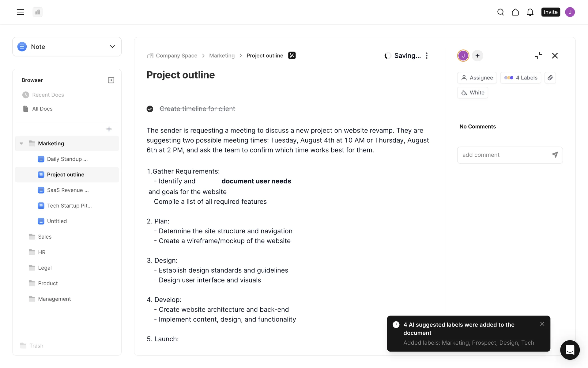Open notifications bell
The width and height of the screenshot is (588, 368).
(530, 12)
